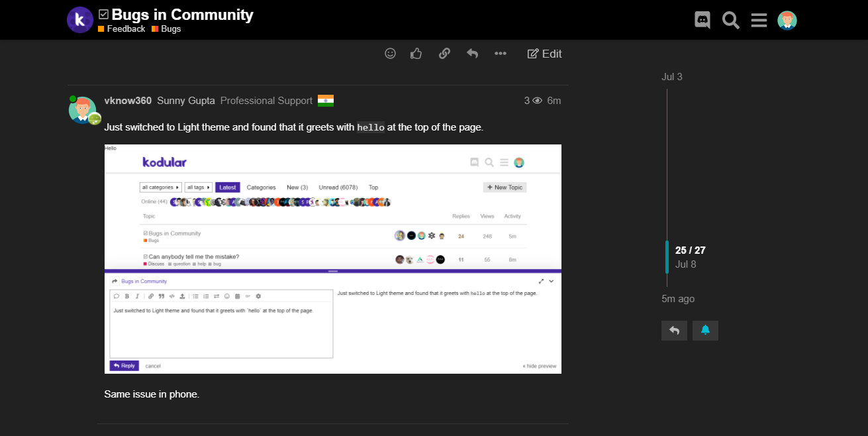Click the 'Same issue in phone.' text
Screen dimensions: 868x436
click(x=152, y=394)
